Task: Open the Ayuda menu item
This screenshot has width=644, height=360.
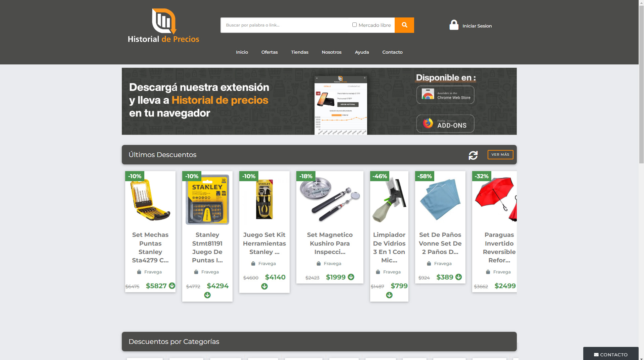Action: (x=362, y=52)
